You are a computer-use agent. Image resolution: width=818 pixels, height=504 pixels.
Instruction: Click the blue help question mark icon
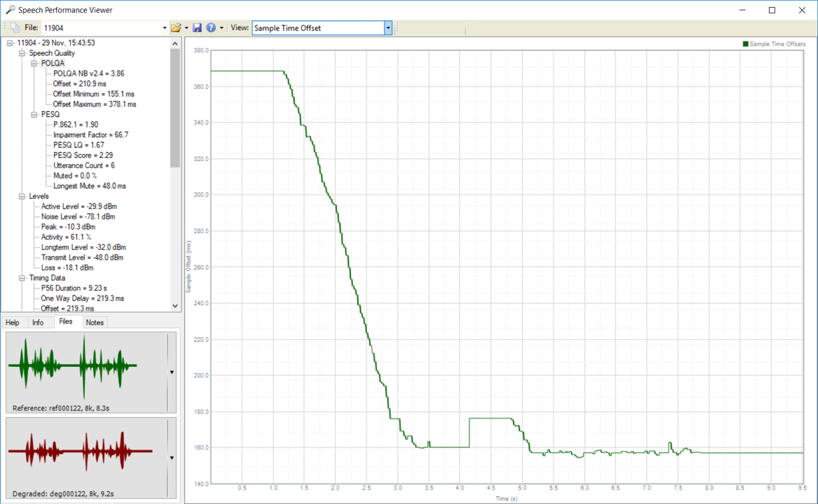[211, 28]
